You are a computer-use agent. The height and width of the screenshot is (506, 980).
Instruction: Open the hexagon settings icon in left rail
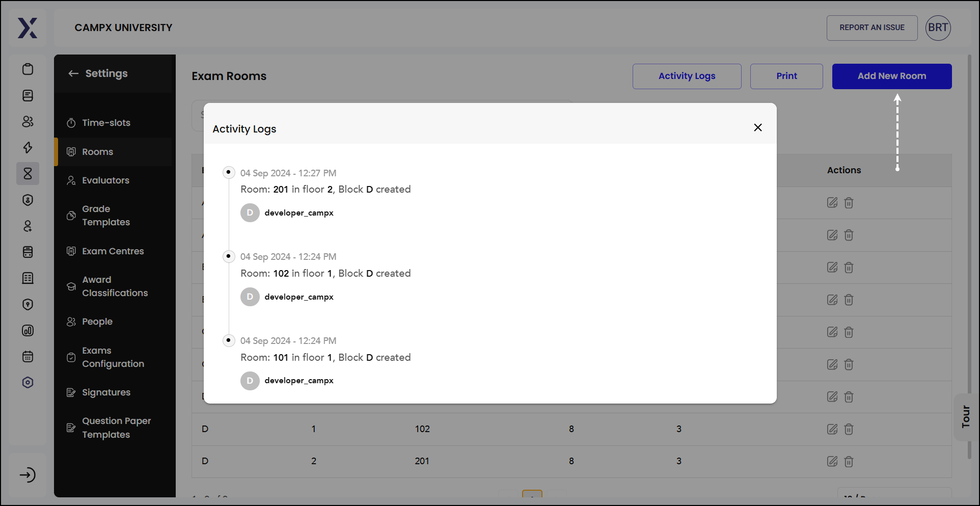pyautogui.click(x=28, y=383)
